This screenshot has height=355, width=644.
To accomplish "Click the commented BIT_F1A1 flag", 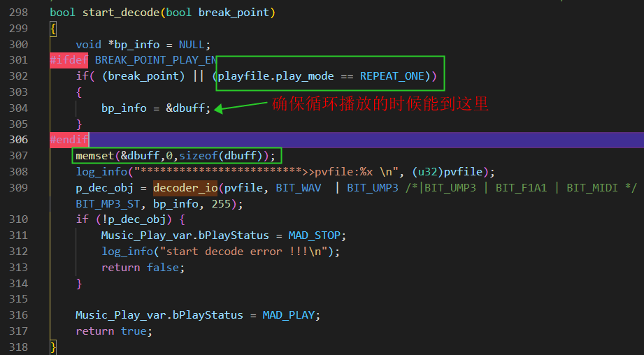I will click(x=521, y=187).
